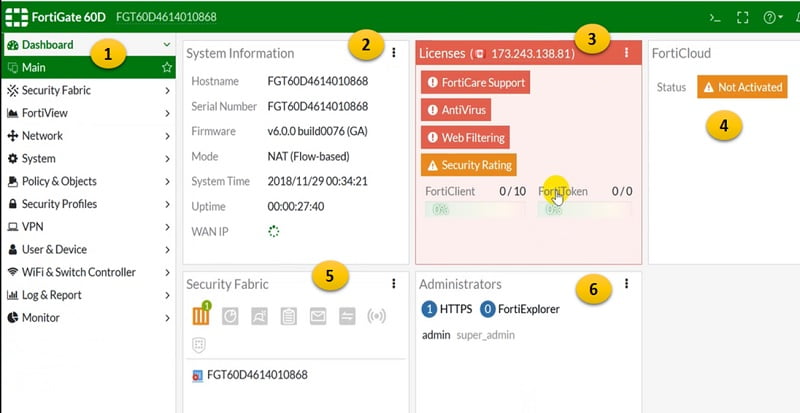The height and width of the screenshot is (413, 800).
Task: Click the FortiCare Support license button
Action: point(476,82)
